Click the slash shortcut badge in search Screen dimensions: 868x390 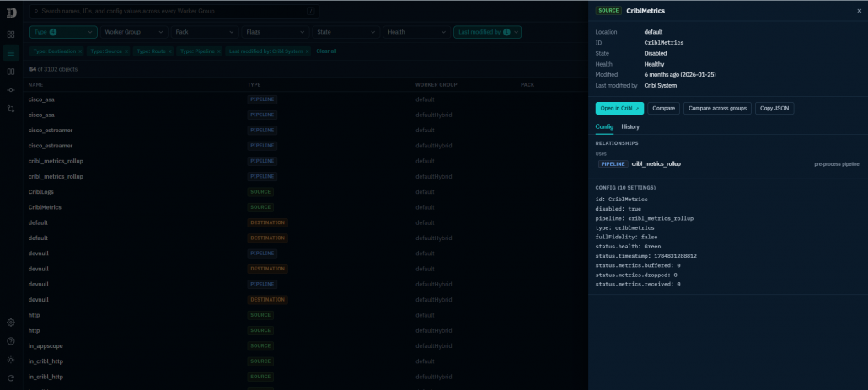point(311,11)
